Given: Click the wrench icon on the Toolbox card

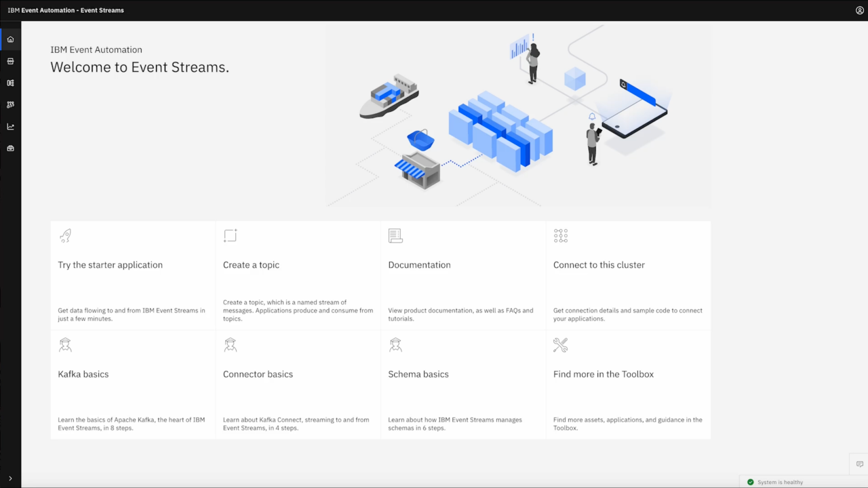Looking at the screenshot, I should point(560,344).
